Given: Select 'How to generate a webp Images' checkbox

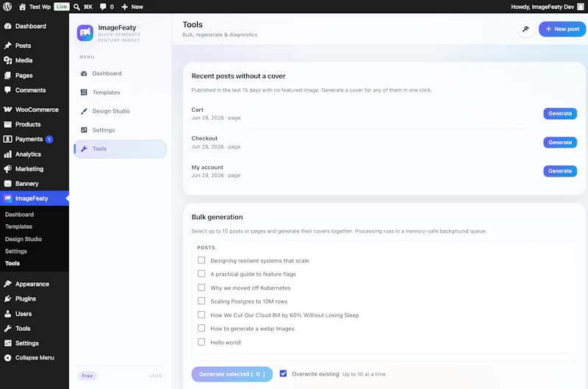Looking at the screenshot, I should point(201,328).
